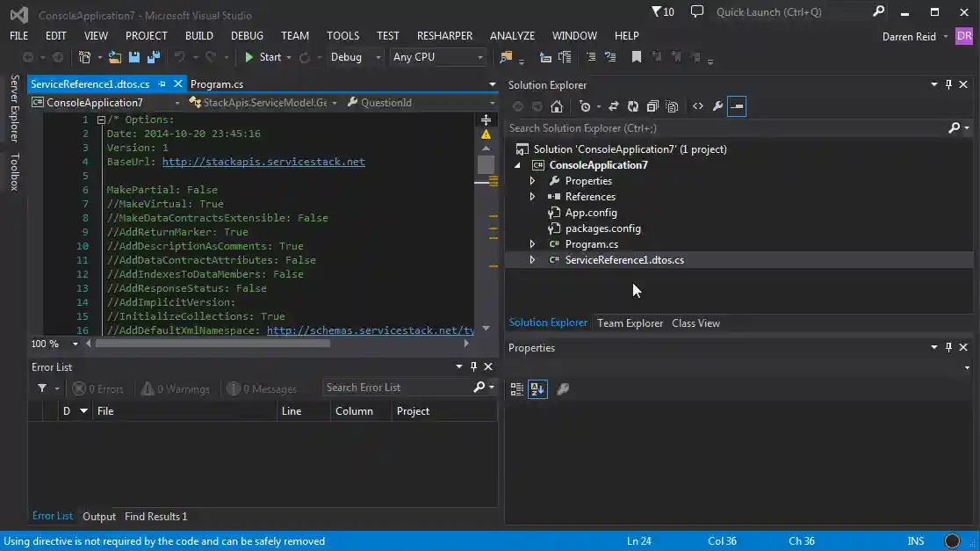Open the Debug configuration dropdown
This screenshot has height=551, width=980.
tap(355, 56)
